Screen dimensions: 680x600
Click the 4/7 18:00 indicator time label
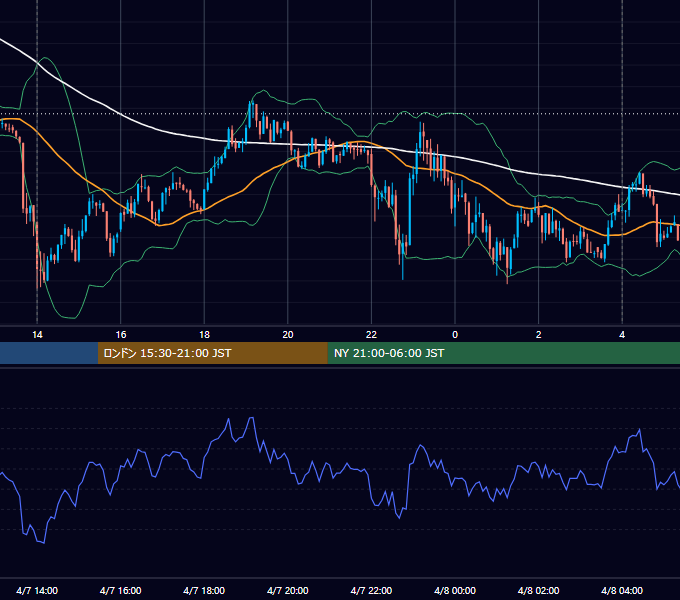click(204, 590)
